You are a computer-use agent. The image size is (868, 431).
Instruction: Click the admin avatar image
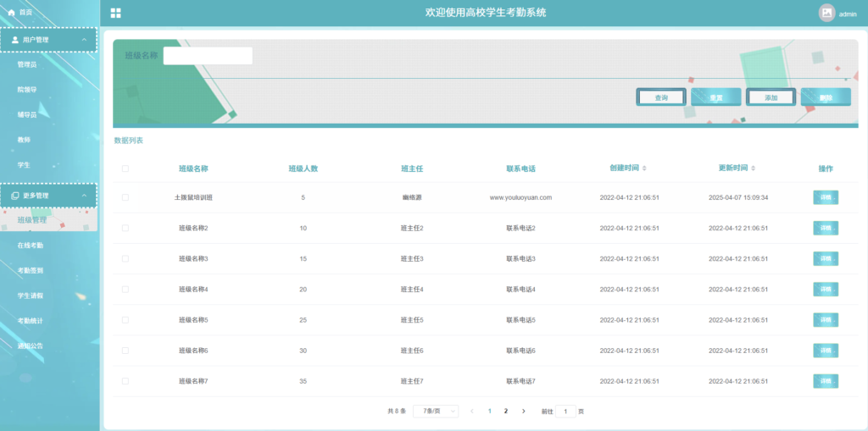point(826,14)
